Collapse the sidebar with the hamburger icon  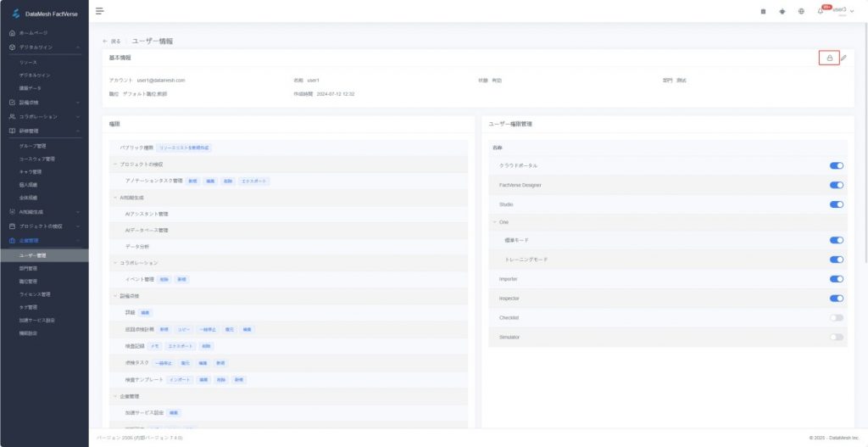[99, 11]
